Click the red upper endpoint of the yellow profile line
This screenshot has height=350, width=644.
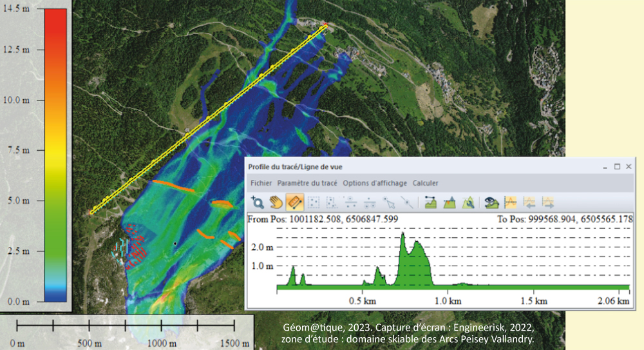coord(326,25)
